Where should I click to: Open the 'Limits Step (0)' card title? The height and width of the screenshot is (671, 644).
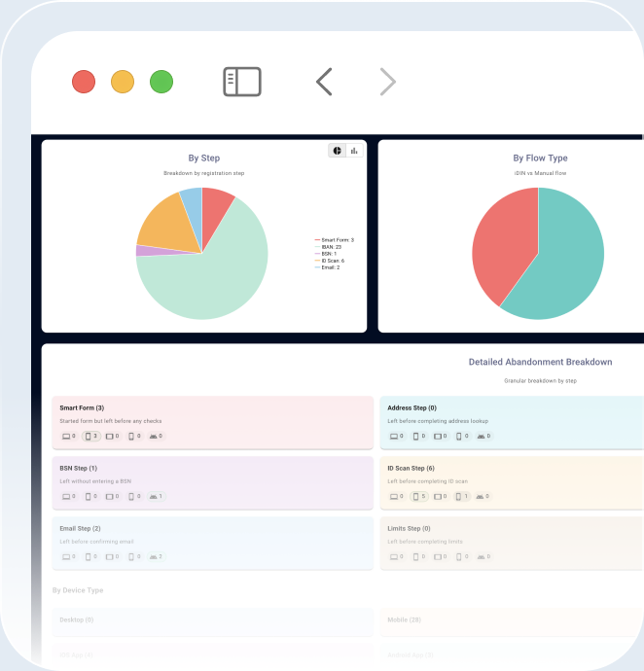[409, 528]
